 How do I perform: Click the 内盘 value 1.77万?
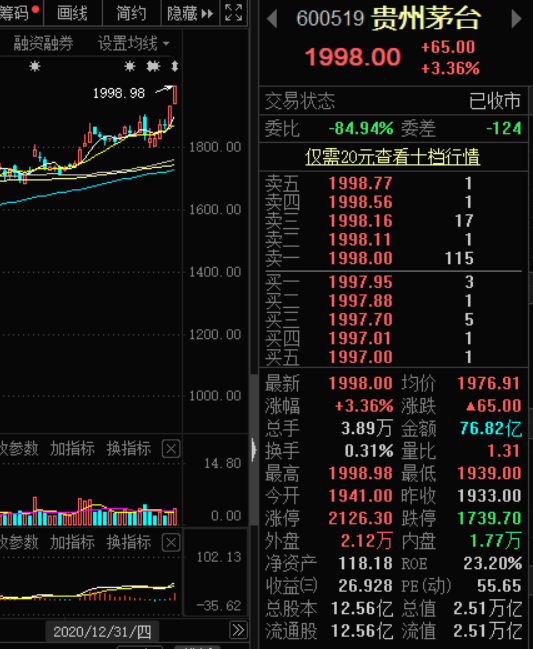tap(496, 541)
